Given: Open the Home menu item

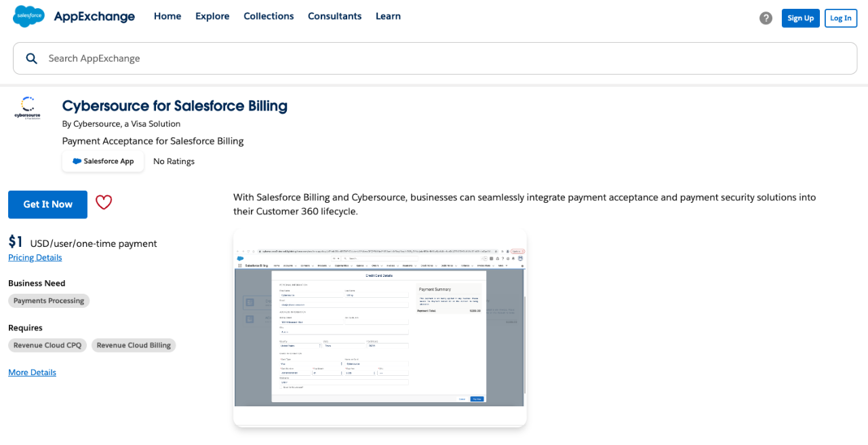Looking at the screenshot, I should 167,16.
